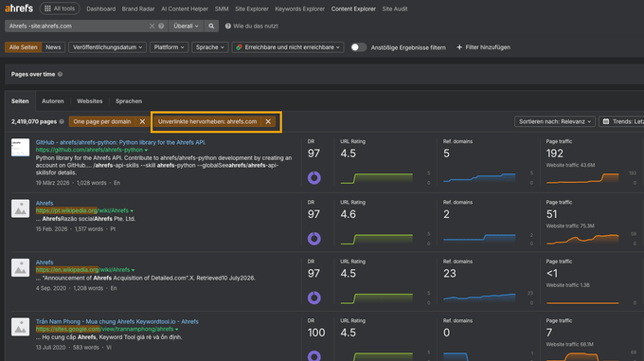
Task: Click the plus icon for Filter hinzufügen
Action: [459, 47]
